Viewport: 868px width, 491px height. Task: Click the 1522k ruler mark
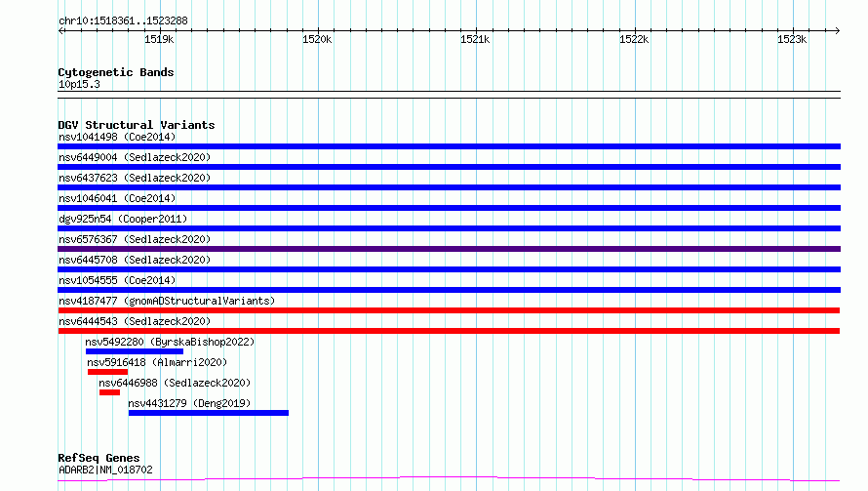[634, 39]
